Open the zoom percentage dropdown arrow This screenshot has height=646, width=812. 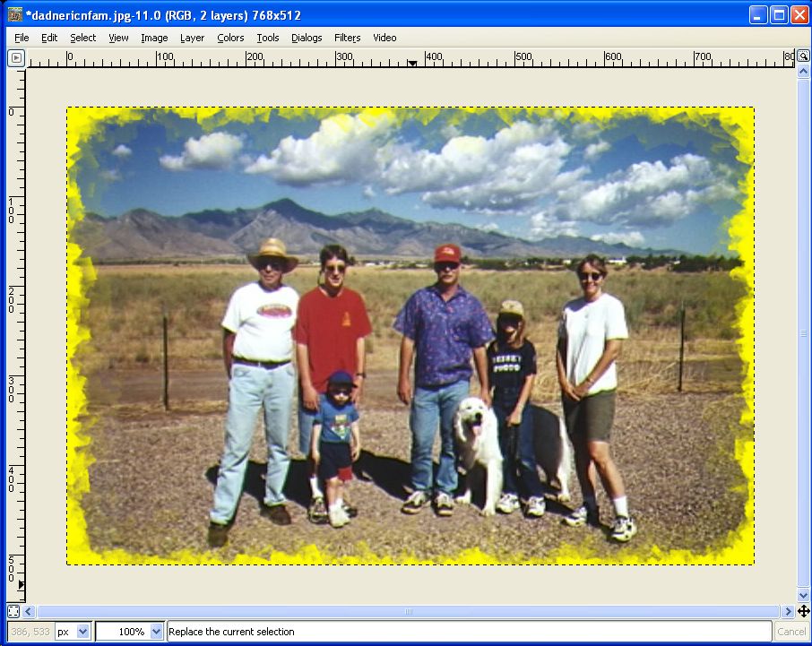(156, 632)
